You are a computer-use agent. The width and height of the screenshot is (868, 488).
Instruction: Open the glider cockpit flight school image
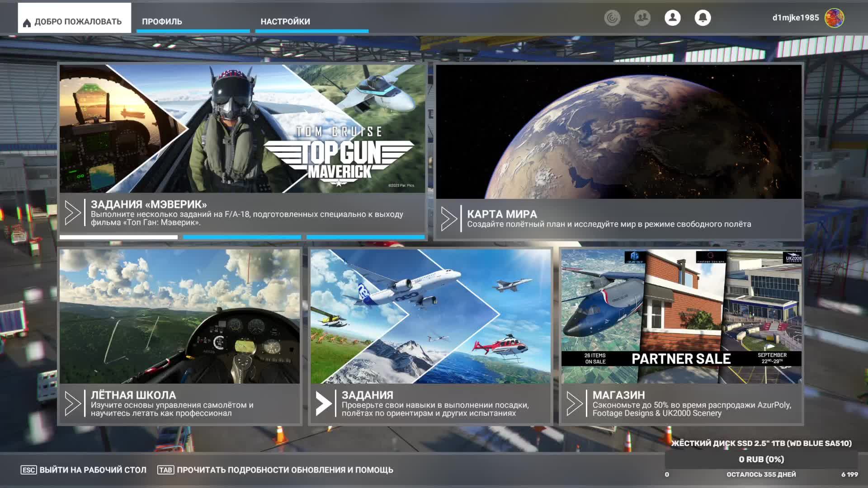(x=179, y=316)
